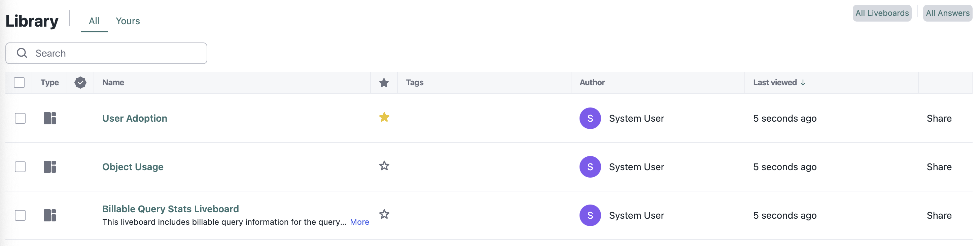The width and height of the screenshot is (980, 246).
Task: Unfavorite the User Adoption liveboard star
Action: pyautogui.click(x=384, y=117)
